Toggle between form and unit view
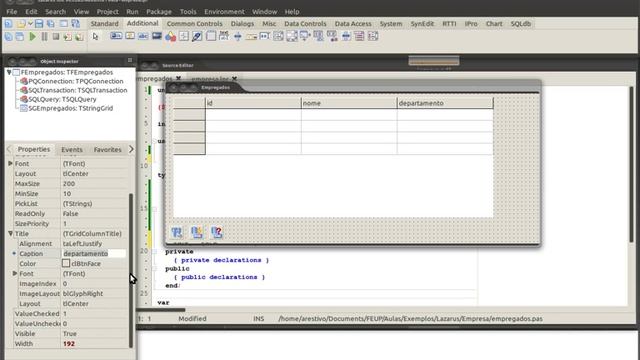The width and height of the screenshot is (640, 360). coord(76,24)
